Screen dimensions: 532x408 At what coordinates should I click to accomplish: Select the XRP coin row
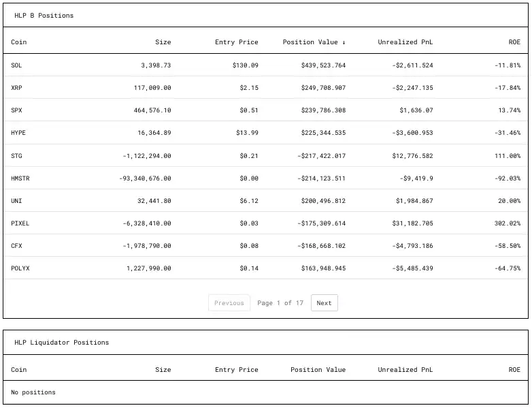tap(17, 88)
